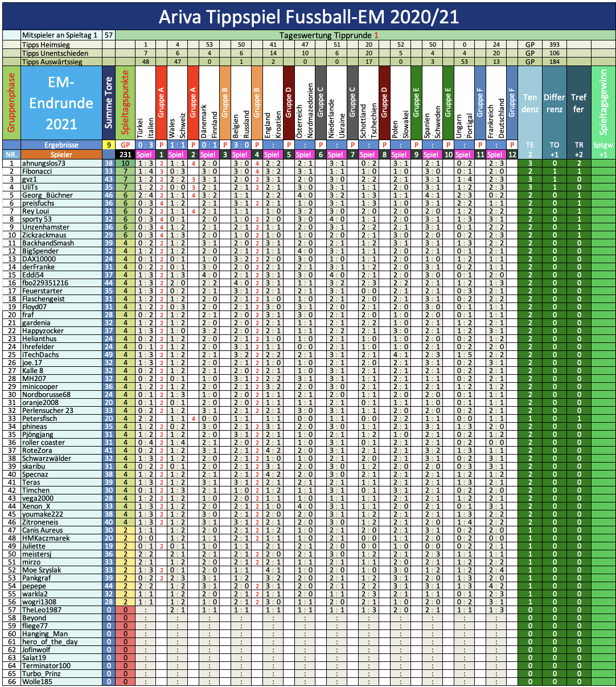
Task: Select the EM-Endrunde 2021 header cell
Action: point(61,103)
